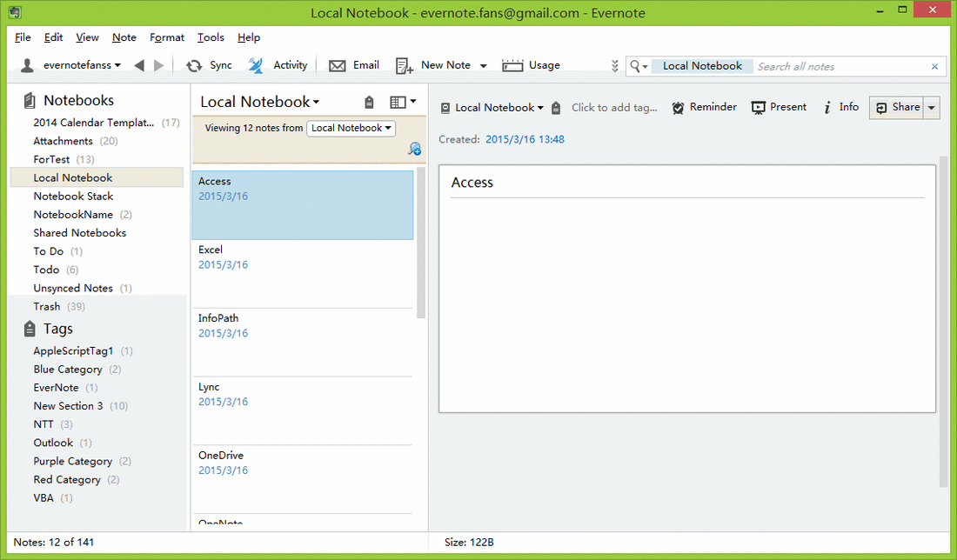The image size is (957, 560).
Task: Expand the search options dropdown arrow
Action: coord(646,66)
